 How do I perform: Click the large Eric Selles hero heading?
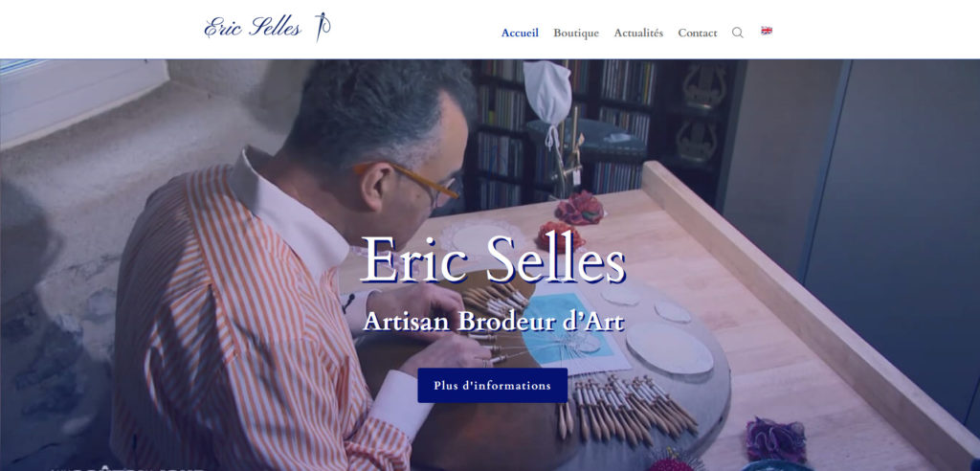493,258
